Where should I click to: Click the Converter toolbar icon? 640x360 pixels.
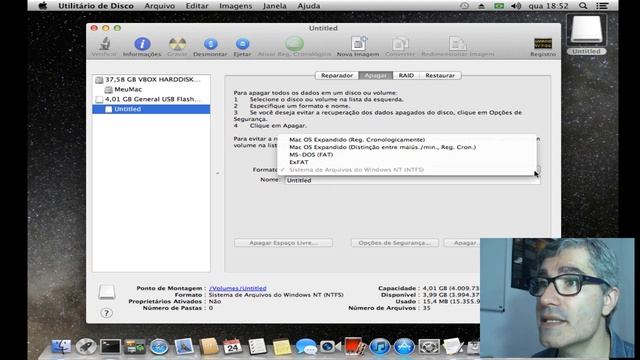coord(400,44)
